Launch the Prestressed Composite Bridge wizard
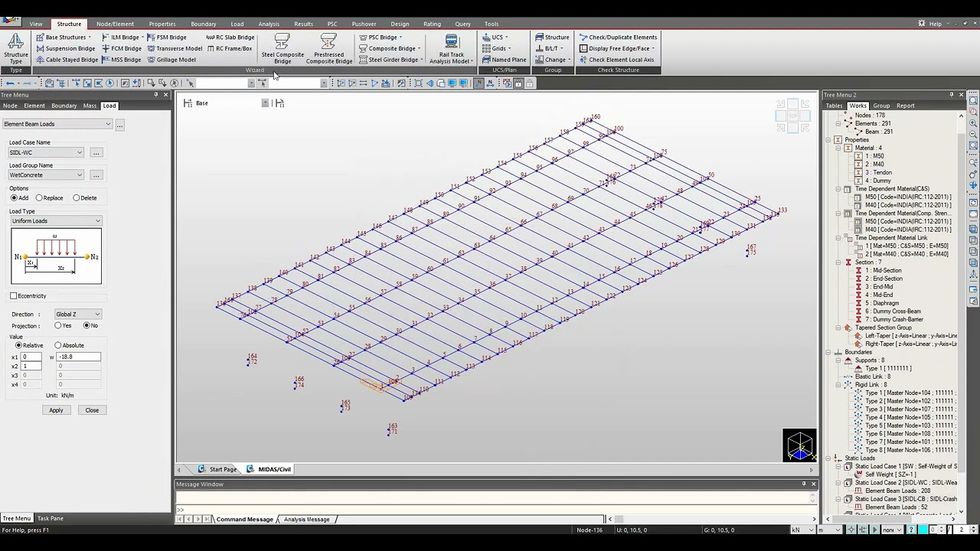Screen dimensions: 980x551 pos(328,48)
